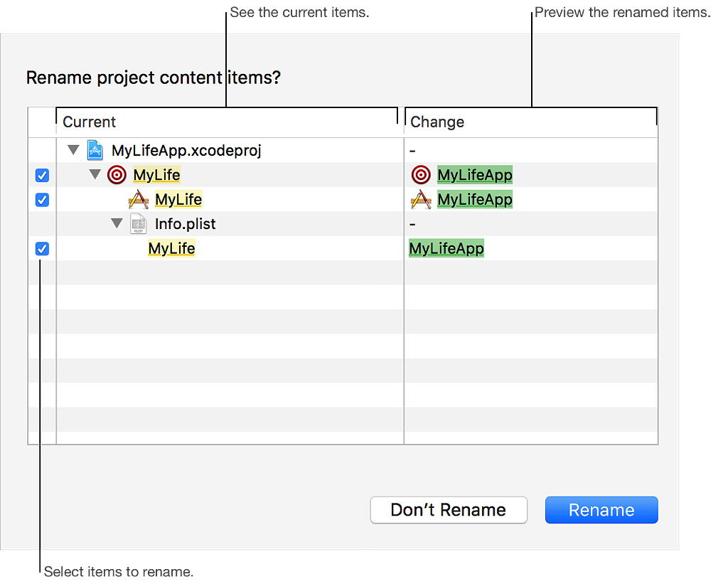This screenshot has height=584, width=728.
Task: Click the MyLifeApp.xcodeproj project file icon
Action: 95,150
